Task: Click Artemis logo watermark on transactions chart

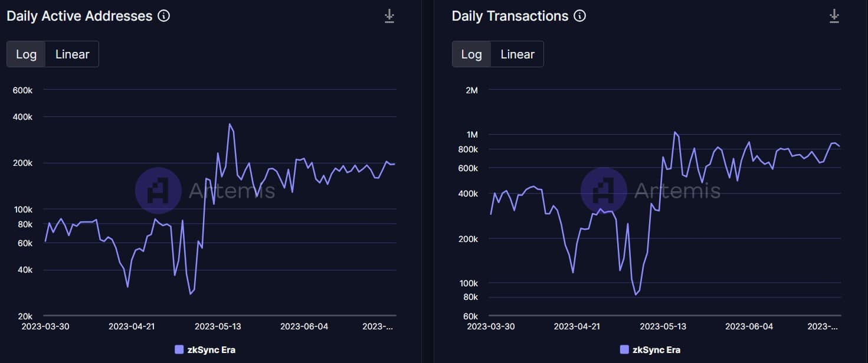Action: tap(604, 190)
